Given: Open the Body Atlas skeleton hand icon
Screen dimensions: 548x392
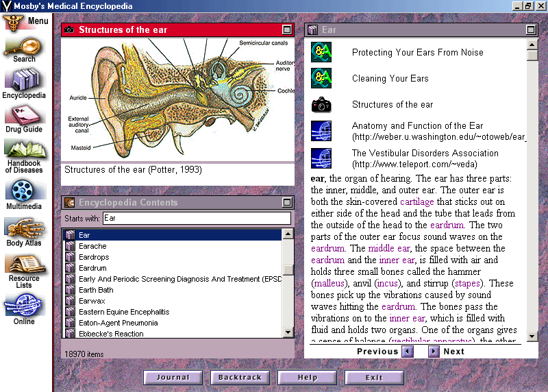Looking at the screenshot, I should 25,228.
